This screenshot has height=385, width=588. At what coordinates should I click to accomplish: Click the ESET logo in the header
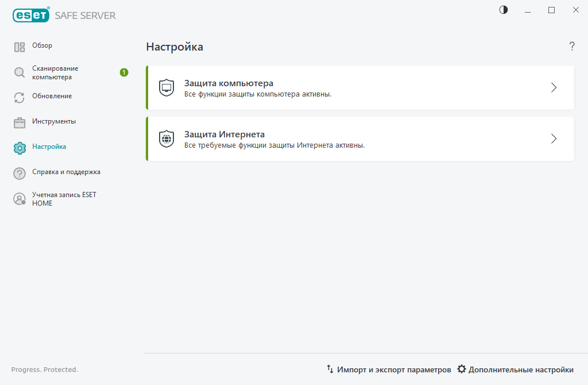pyautogui.click(x=31, y=15)
